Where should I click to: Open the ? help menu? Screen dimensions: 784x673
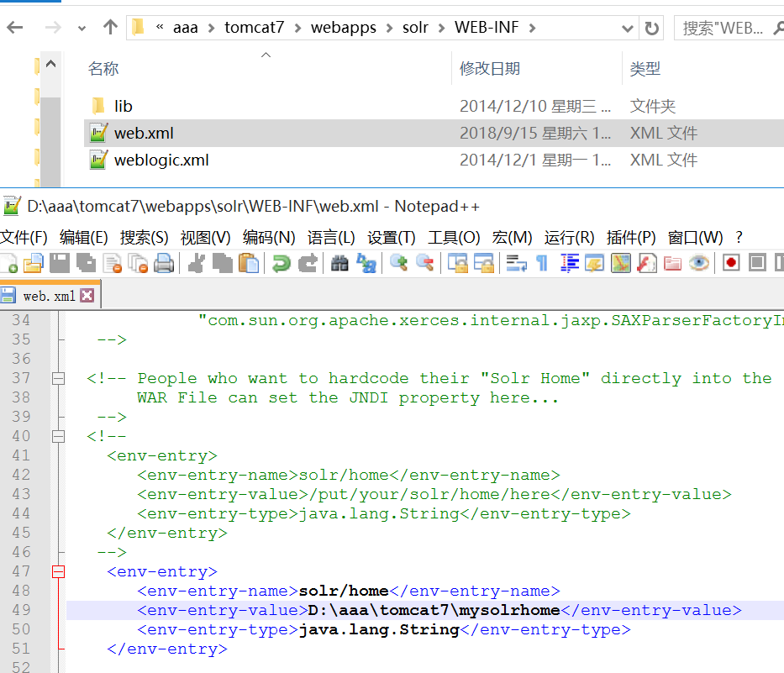click(x=739, y=237)
